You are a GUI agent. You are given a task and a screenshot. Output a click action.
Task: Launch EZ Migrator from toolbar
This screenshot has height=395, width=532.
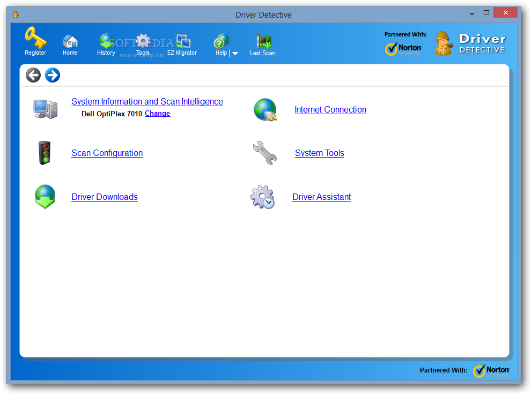pos(183,42)
